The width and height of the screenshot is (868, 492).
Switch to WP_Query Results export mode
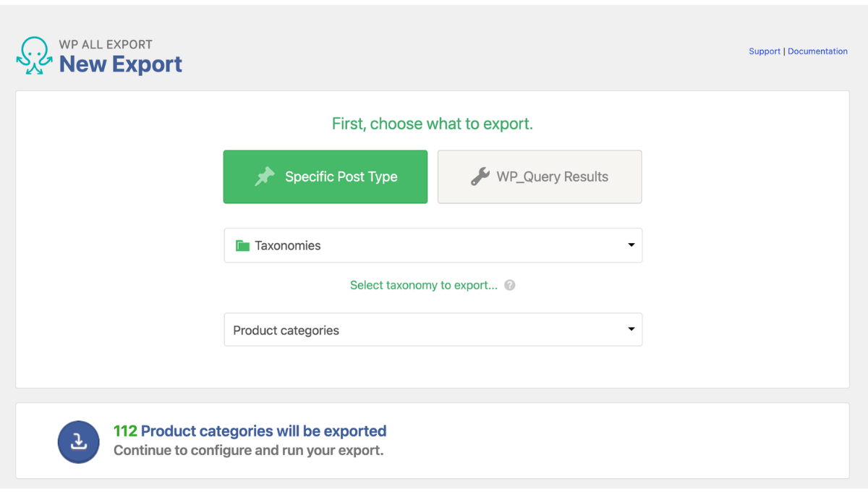click(540, 177)
